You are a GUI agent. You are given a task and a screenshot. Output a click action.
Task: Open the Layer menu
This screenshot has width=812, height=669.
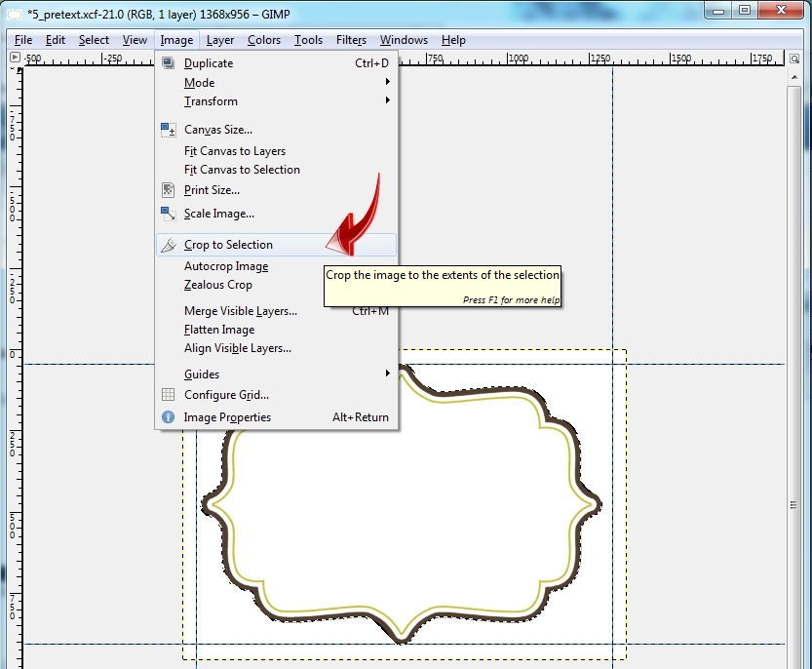click(x=219, y=40)
